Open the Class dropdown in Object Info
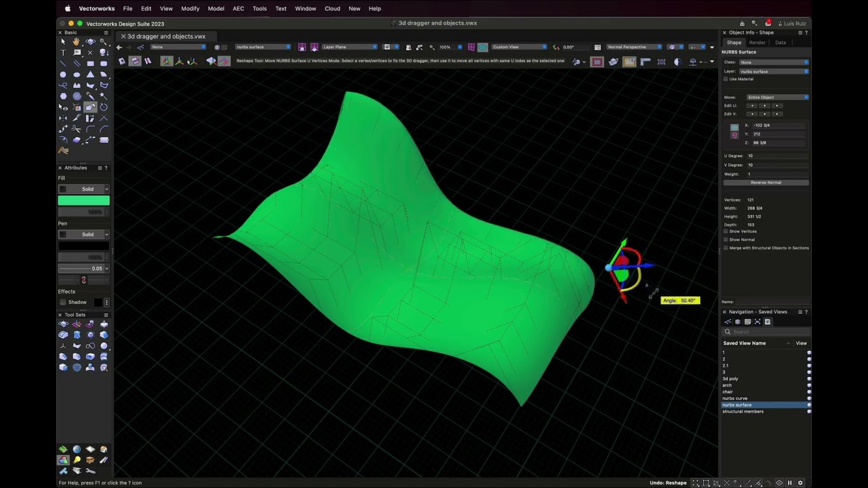868x488 pixels. click(774, 62)
